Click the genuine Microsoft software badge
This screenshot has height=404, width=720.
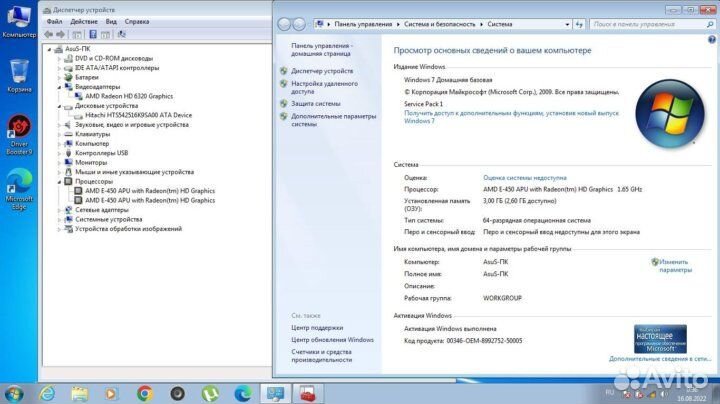point(660,339)
